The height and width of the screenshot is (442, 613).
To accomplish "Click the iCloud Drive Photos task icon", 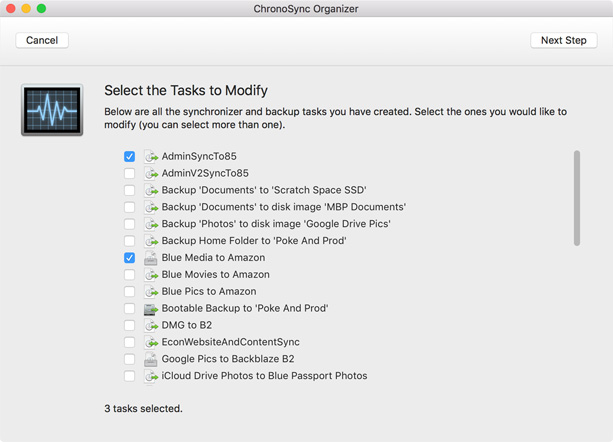I will pyautogui.click(x=151, y=376).
